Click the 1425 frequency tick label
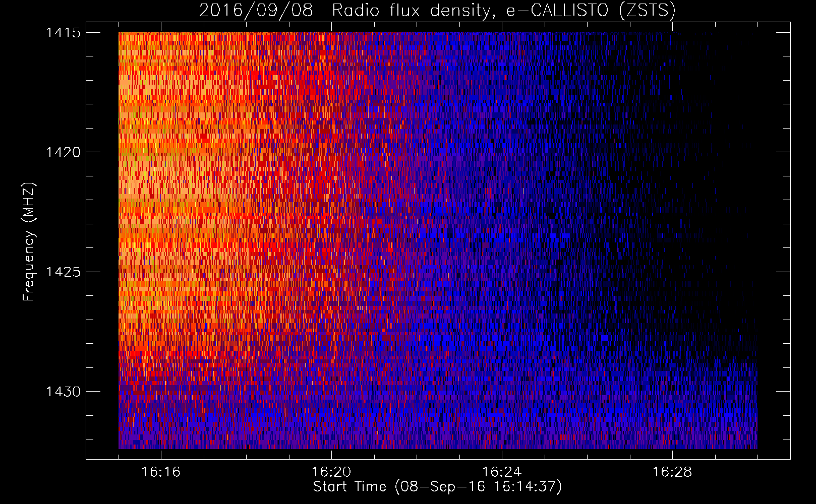816x504 pixels. coord(63,272)
